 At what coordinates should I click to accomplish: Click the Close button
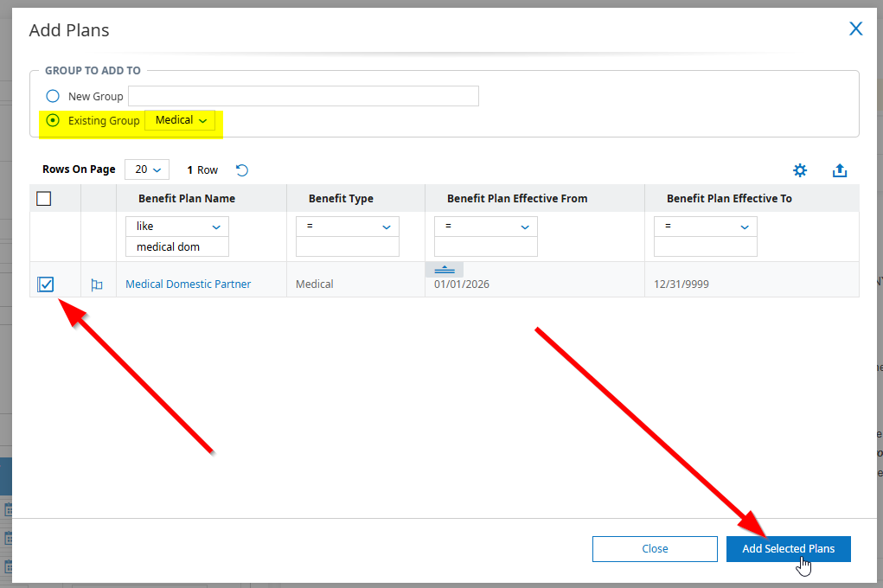[x=655, y=549]
